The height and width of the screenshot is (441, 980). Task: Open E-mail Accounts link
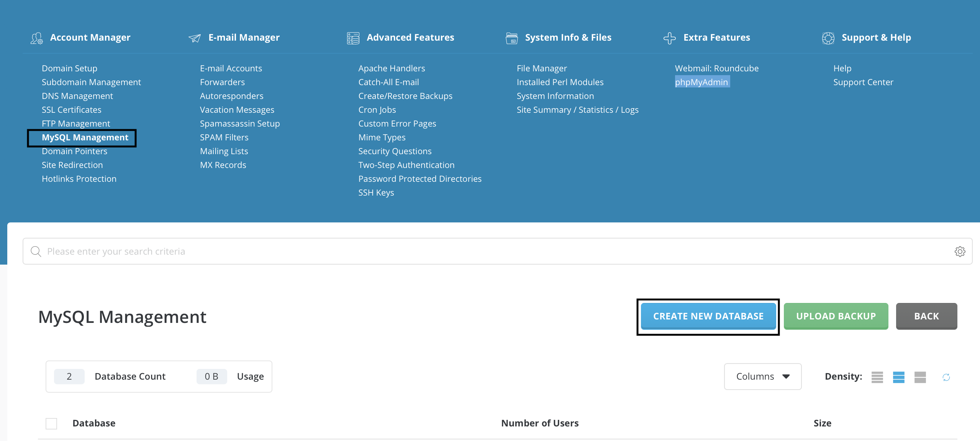pos(231,68)
